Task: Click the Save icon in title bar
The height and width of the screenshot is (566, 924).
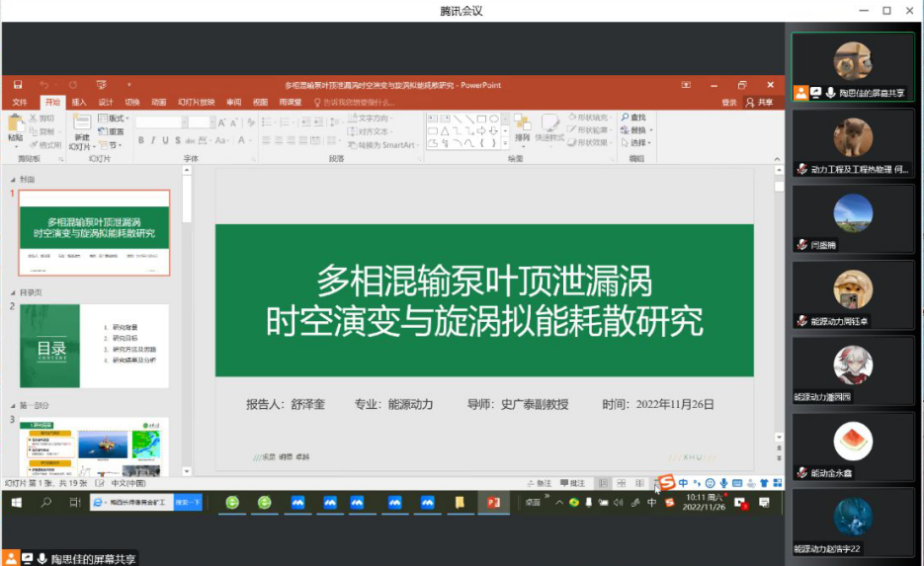Action: click(18, 85)
